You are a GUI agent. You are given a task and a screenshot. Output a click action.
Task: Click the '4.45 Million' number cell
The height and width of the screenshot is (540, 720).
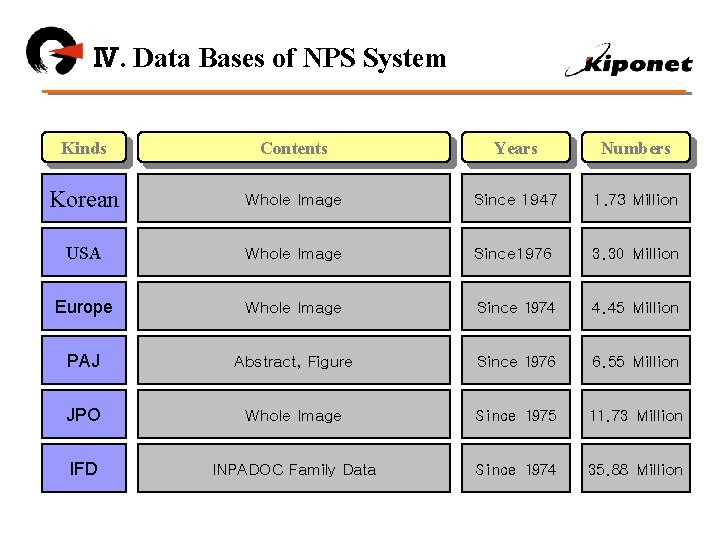pyautogui.click(x=636, y=306)
